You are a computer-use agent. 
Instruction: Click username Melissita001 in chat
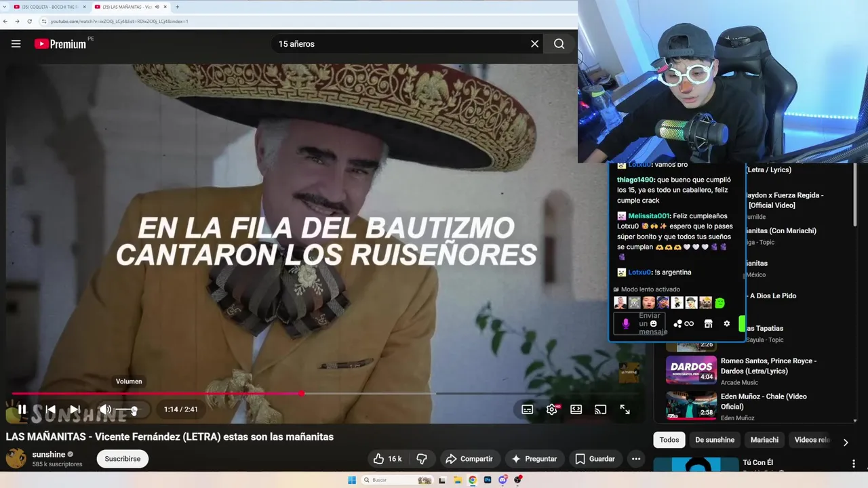point(649,216)
